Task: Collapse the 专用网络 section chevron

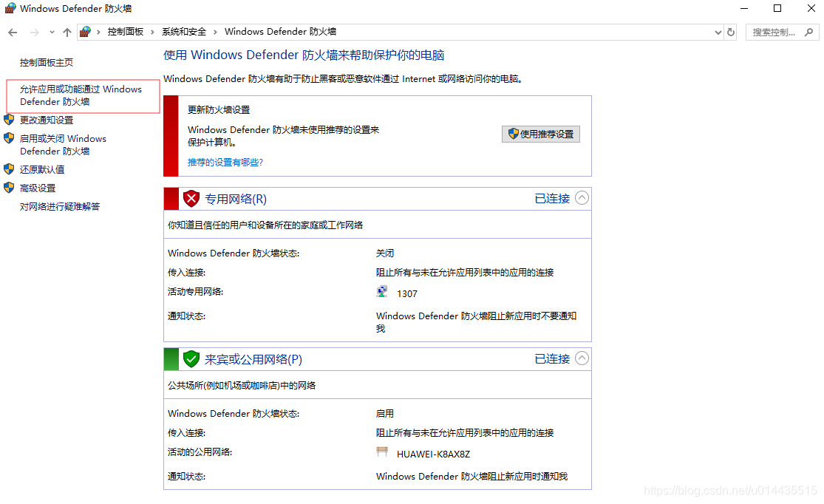Action: coord(582,198)
